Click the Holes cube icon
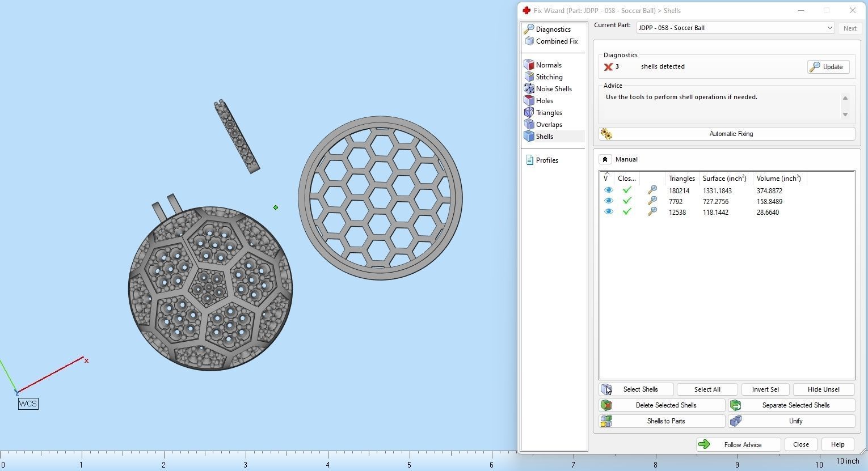 (x=529, y=101)
